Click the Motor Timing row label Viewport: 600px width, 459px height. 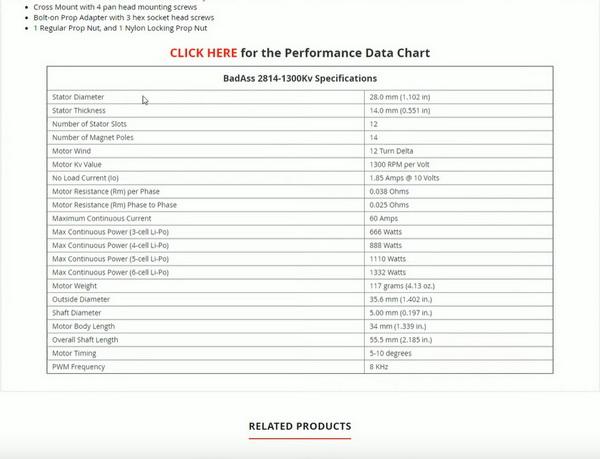coord(75,353)
